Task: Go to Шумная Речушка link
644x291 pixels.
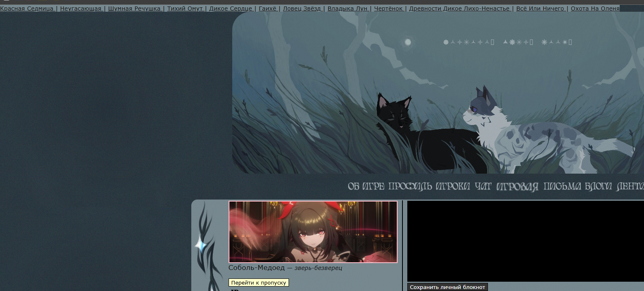Action: coord(134,8)
